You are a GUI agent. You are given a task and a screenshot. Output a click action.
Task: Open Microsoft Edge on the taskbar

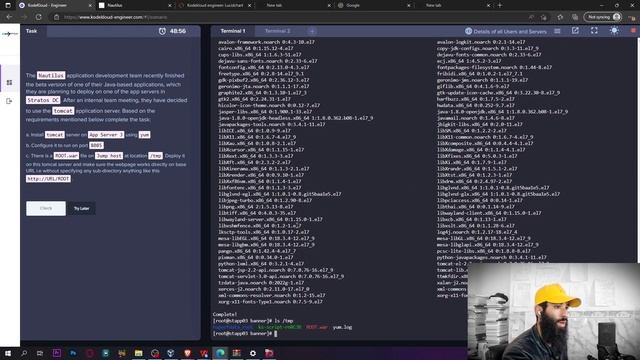point(220,353)
